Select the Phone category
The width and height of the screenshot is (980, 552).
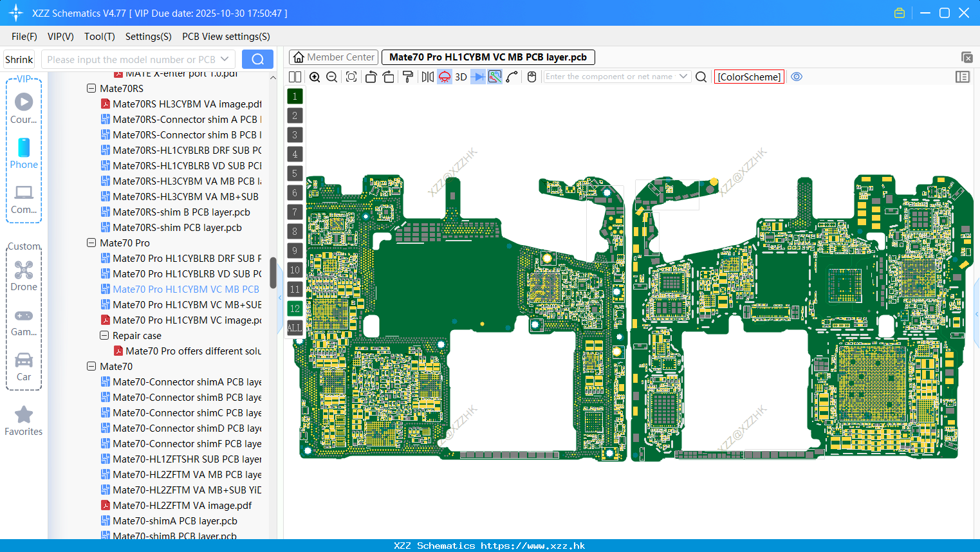24,153
